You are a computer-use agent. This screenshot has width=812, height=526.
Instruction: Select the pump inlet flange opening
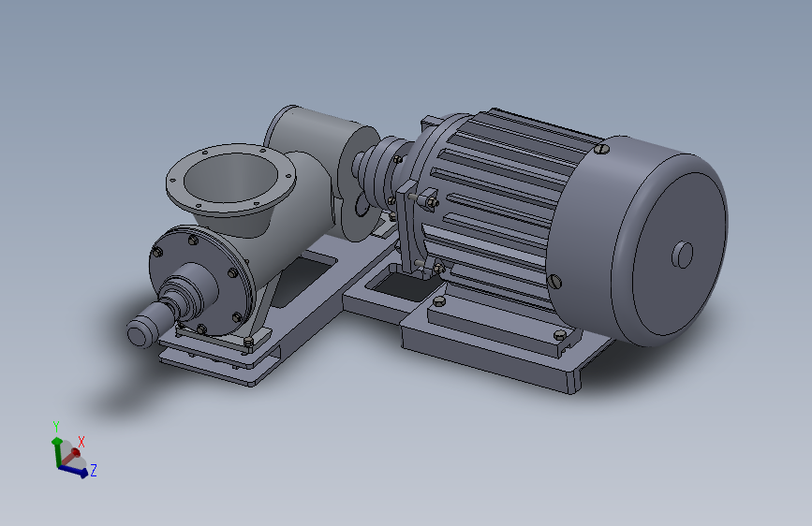point(230,177)
